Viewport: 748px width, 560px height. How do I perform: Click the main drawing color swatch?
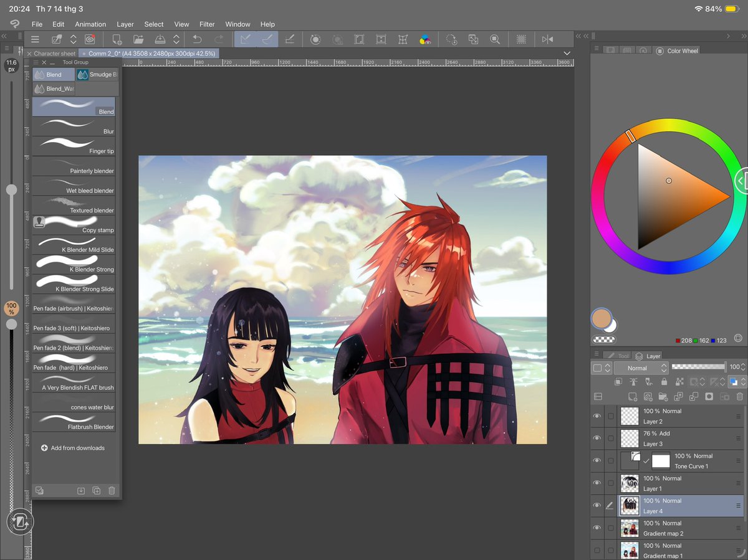coord(602,318)
